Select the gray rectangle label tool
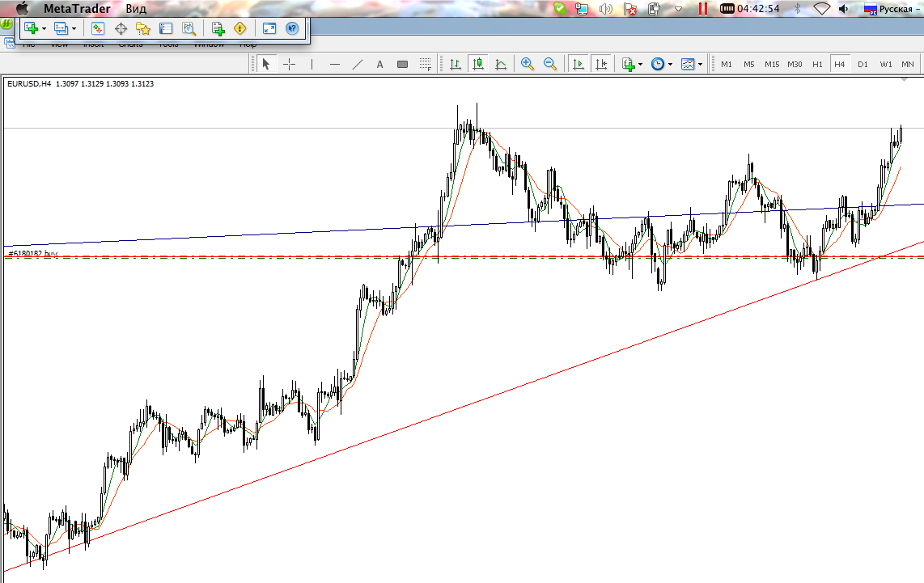This screenshot has width=924, height=583. (x=402, y=64)
